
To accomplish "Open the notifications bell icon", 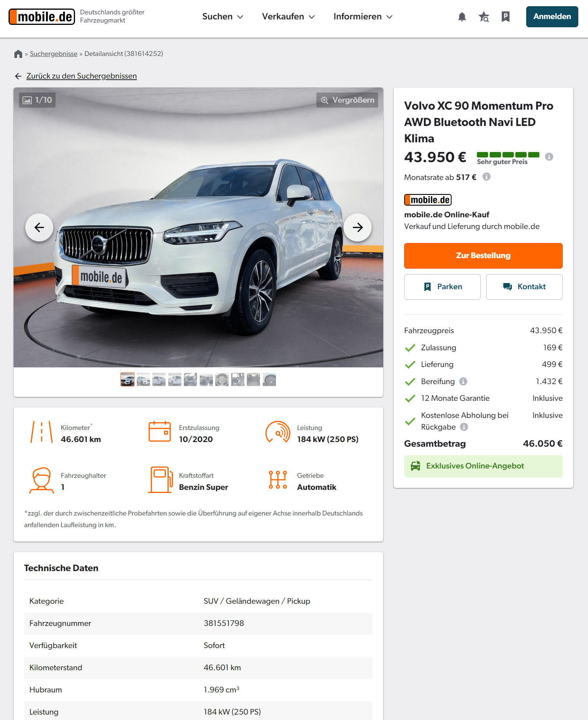I will [462, 17].
